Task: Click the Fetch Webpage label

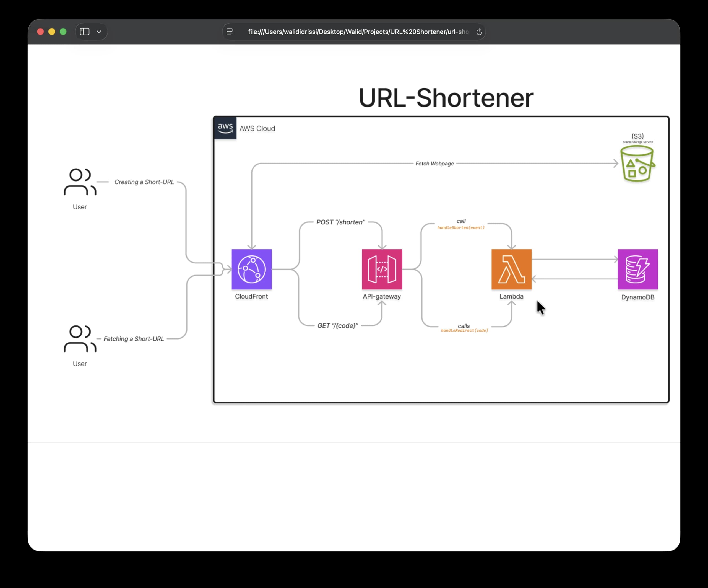Action: tap(434, 164)
